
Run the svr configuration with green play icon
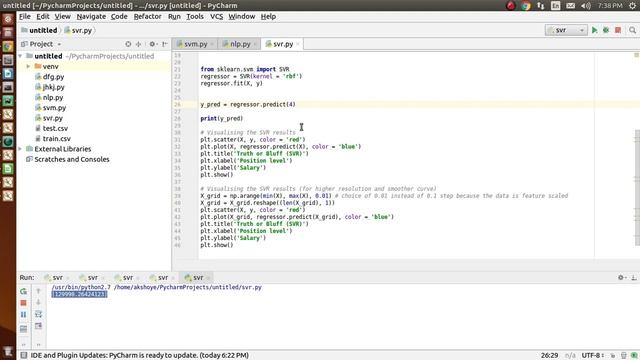(594, 30)
